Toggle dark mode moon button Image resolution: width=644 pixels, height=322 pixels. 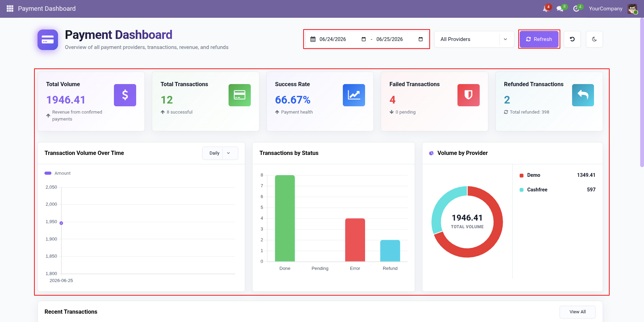[594, 39]
